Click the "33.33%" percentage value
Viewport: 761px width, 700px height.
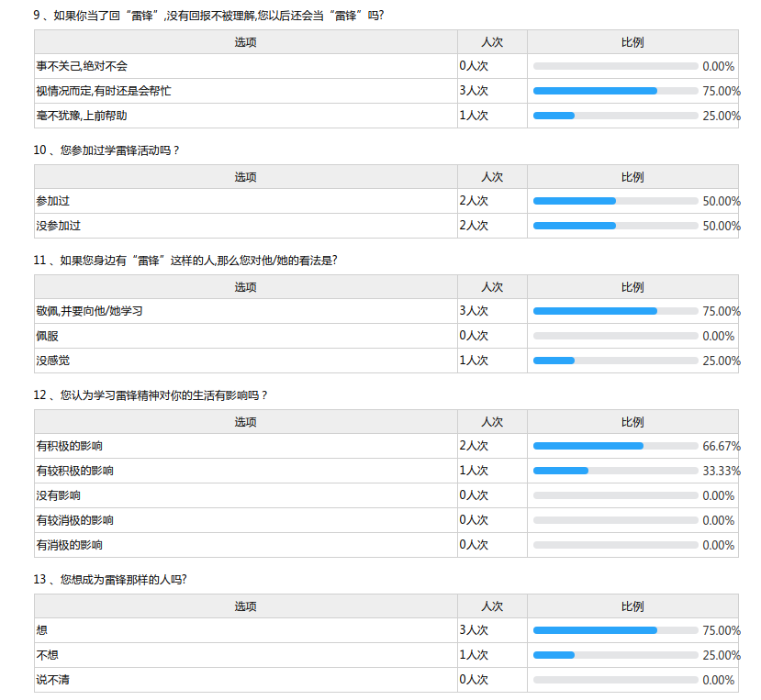click(722, 471)
